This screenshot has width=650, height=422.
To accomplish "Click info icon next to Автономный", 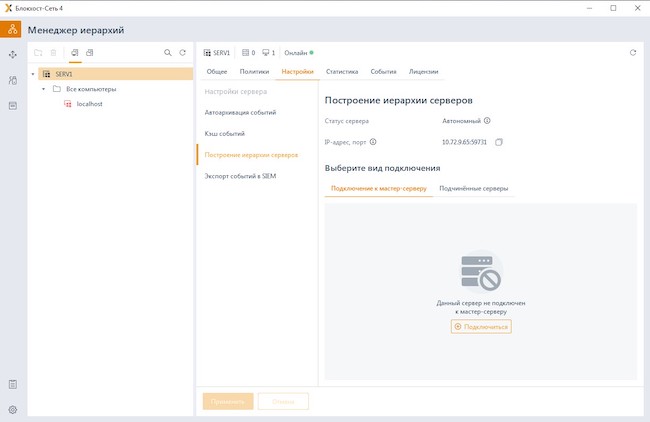I will click(x=487, y=121).
